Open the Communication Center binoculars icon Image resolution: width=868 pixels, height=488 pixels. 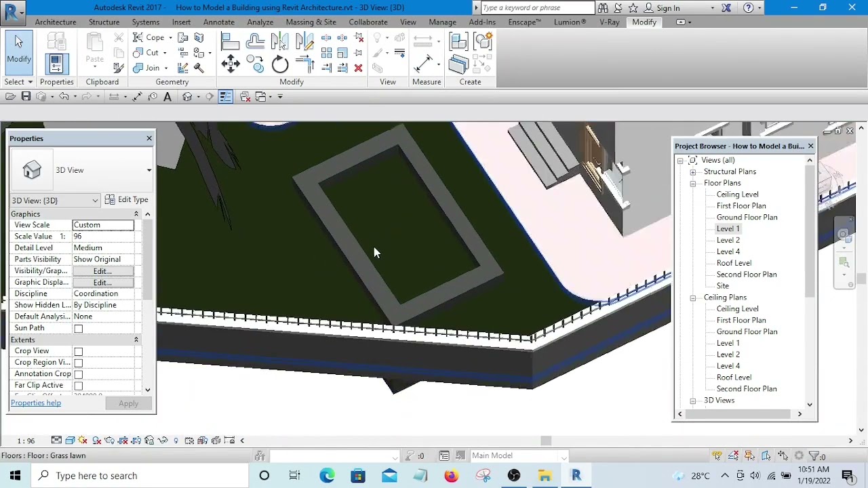click(603, 8)
